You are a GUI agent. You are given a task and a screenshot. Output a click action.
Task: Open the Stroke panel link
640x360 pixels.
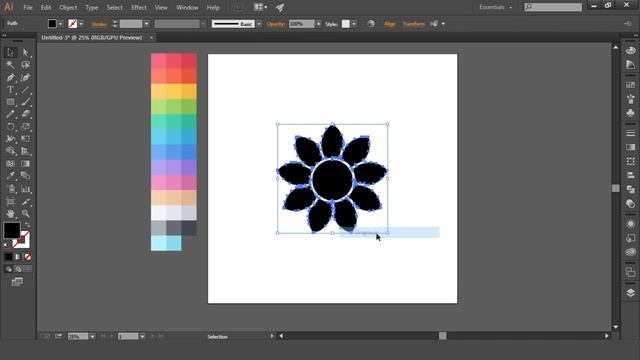pyautogui.click(x=99, y=24)
